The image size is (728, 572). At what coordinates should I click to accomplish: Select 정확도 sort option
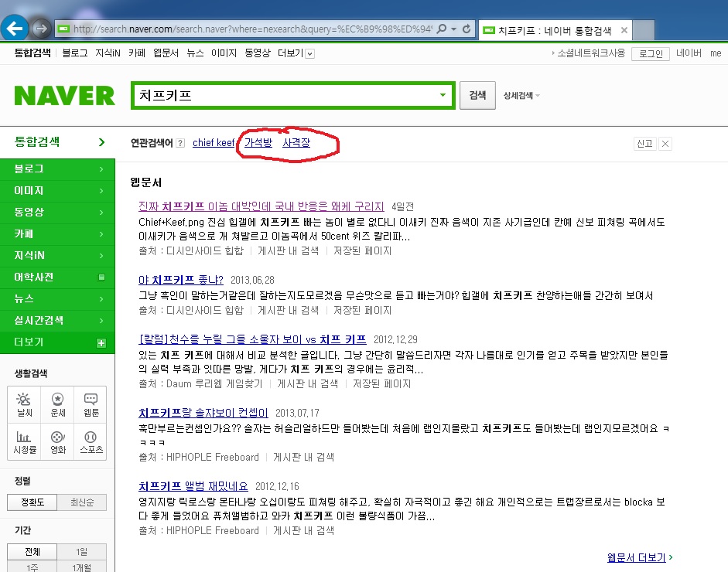(32, 502)
